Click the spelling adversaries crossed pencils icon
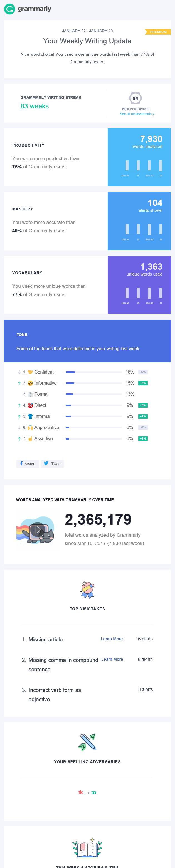Screen dimensions: 175x868 (87, 742)
